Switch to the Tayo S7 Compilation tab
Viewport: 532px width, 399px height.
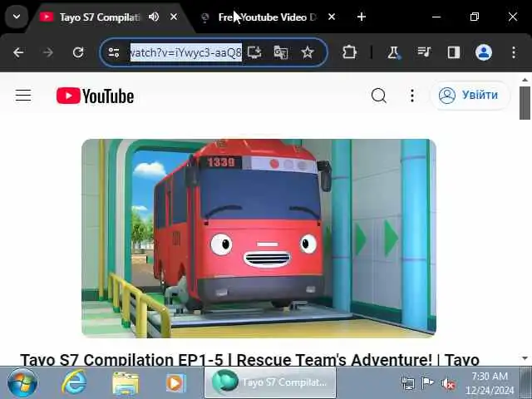[x=99, y=17]
